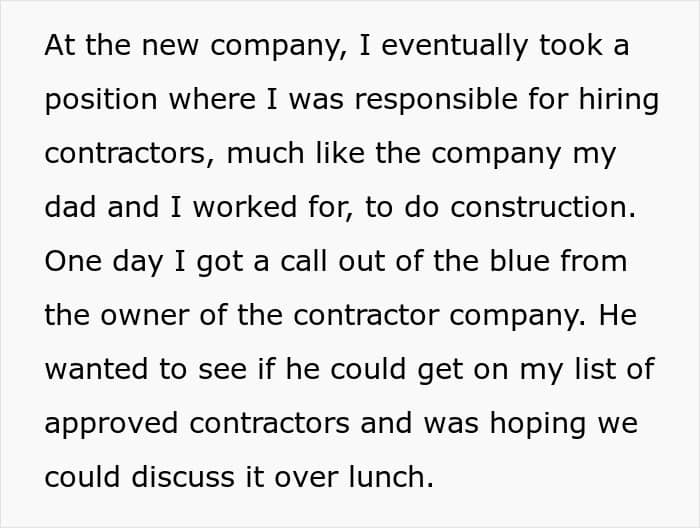
Task: Click the word "blue"
Action: point(519,261)
